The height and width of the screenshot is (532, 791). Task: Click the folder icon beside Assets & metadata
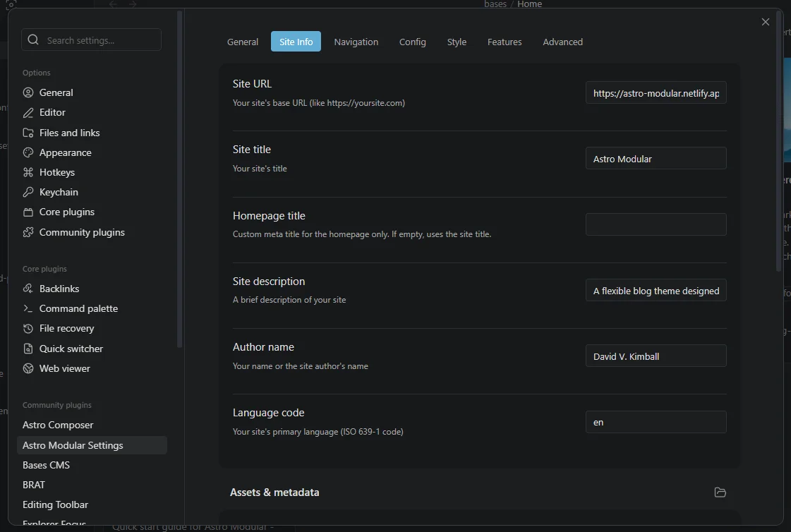(720, 492)
